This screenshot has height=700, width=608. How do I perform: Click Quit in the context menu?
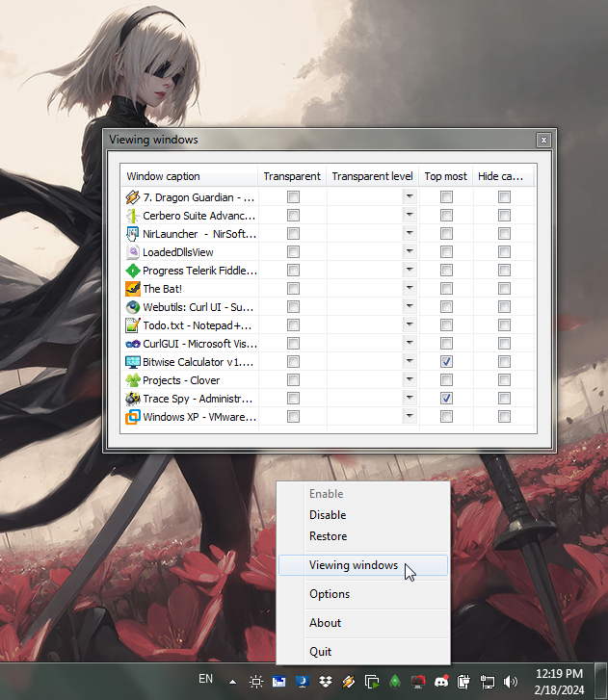coord(321,652)
